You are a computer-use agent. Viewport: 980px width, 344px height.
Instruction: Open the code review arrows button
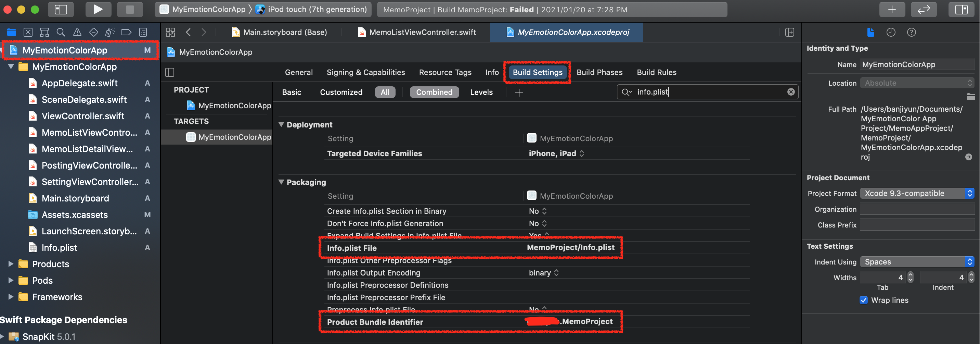923,10
